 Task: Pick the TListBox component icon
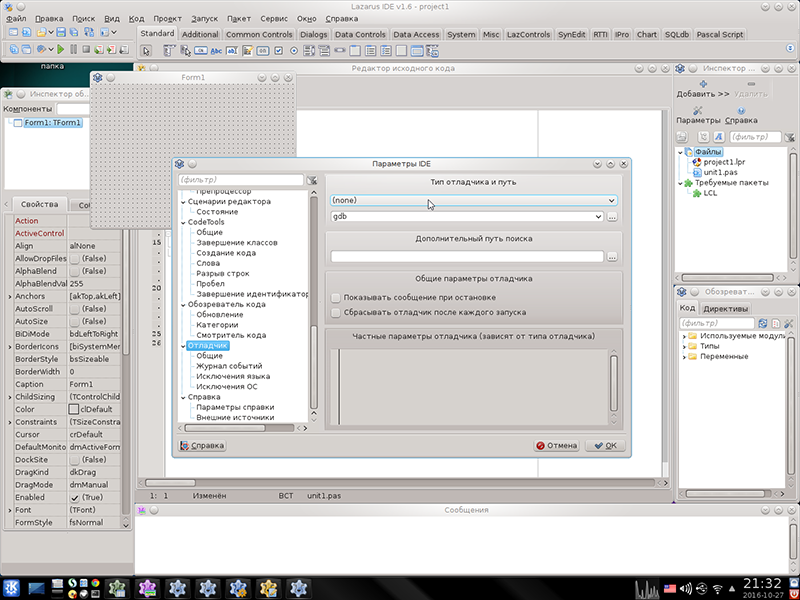click(x=309, y=51)
